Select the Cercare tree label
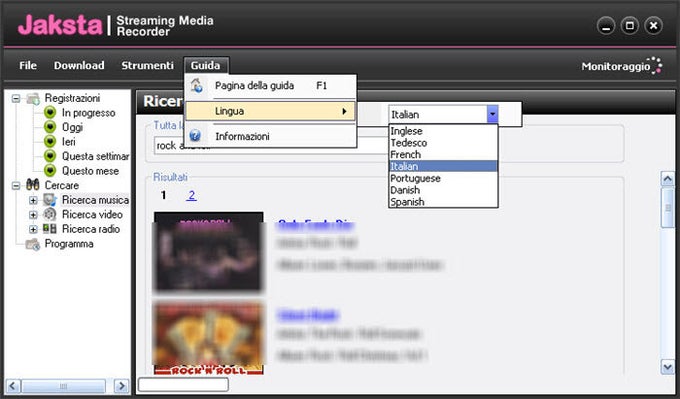Image resolution: width=680 pixels, height=399 pixels. (x=62, y=186)
